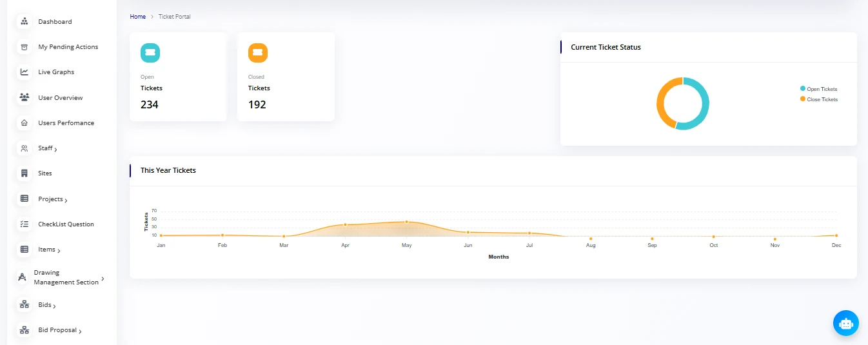Select the User Overview people icon

click(25, 97)
